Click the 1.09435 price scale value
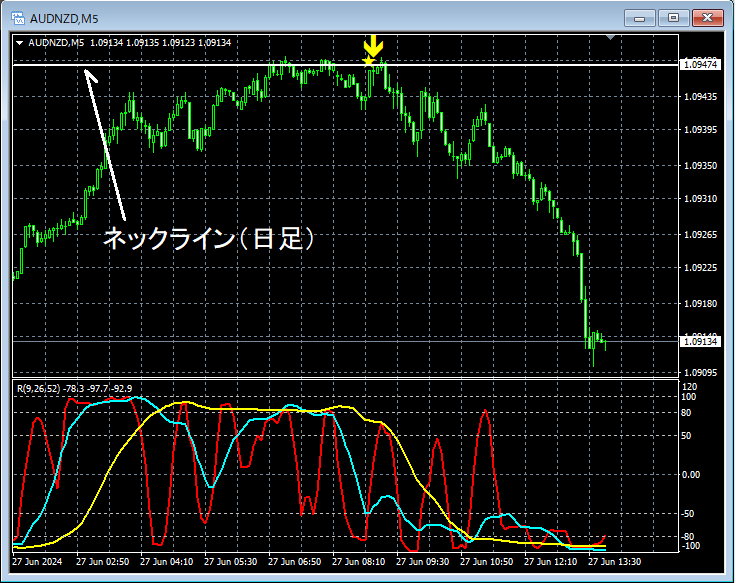 click(700, 97)
